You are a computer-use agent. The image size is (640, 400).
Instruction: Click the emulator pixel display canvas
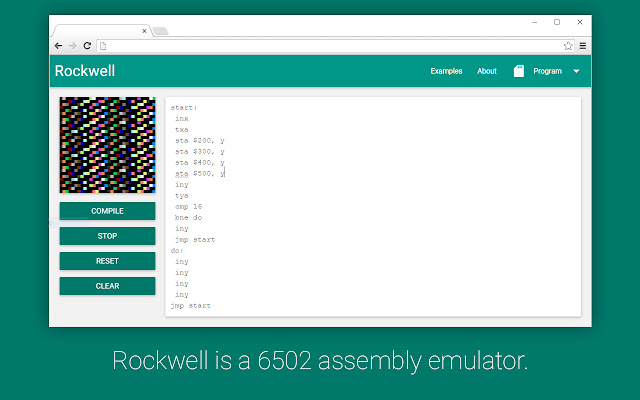pos(107,144)
